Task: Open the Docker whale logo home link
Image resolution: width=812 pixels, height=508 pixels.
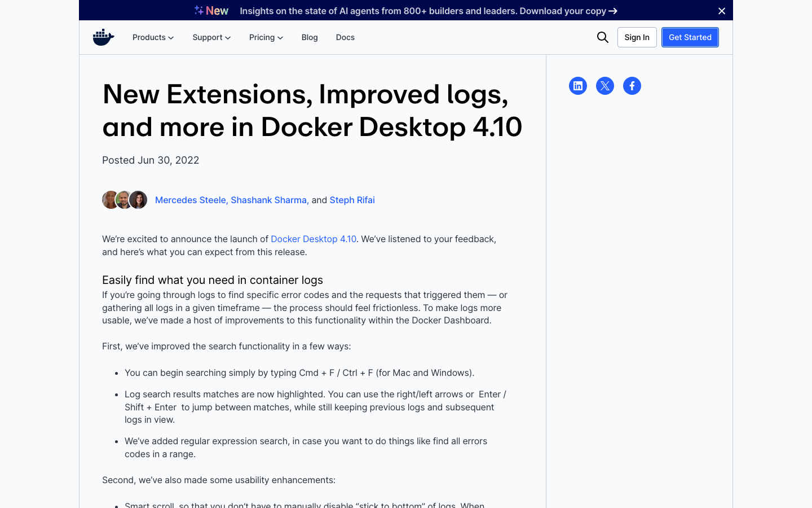Action: [x=104, y=37]
